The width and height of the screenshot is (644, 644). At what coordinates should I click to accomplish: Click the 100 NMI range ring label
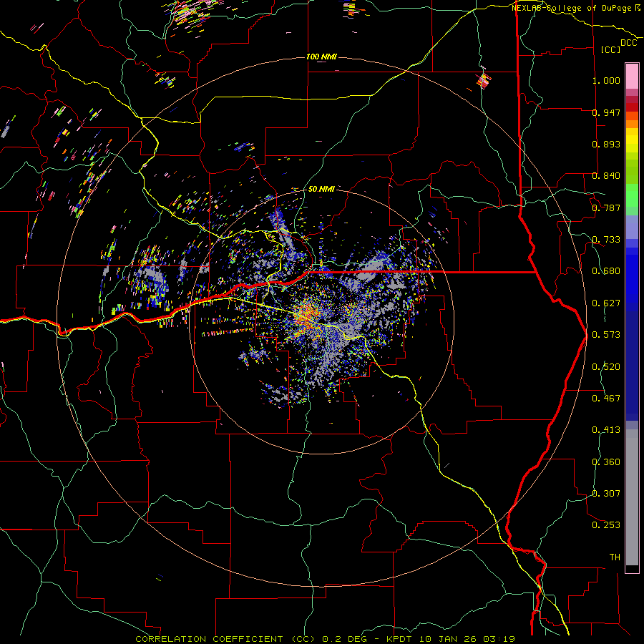(321, 57)
